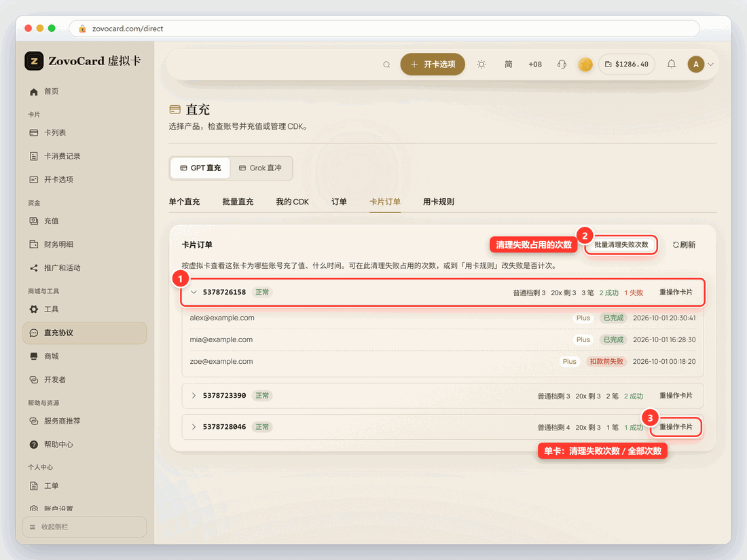The height and width of the screenshot is (560, 747).
Task: Click 正常 status of card 5378728046
Action: point(262,427)
